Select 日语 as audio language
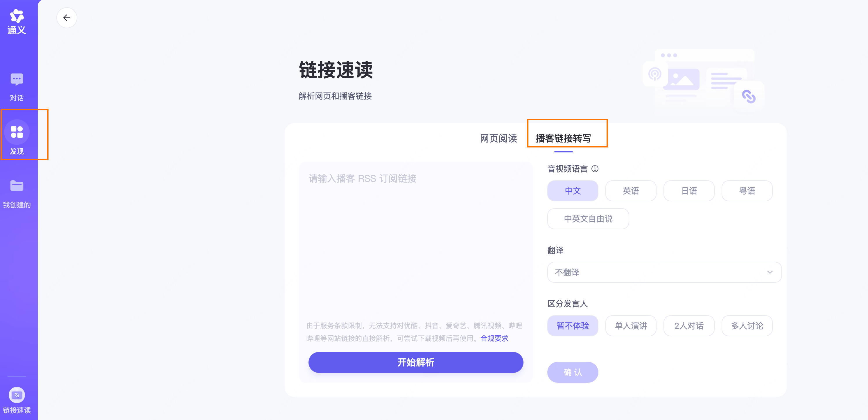 pos(689,191)
